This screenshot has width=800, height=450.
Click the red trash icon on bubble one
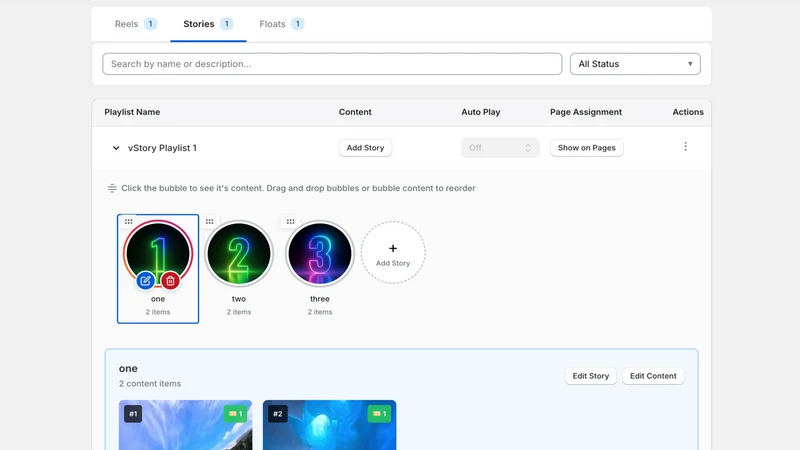click(170, 281)
